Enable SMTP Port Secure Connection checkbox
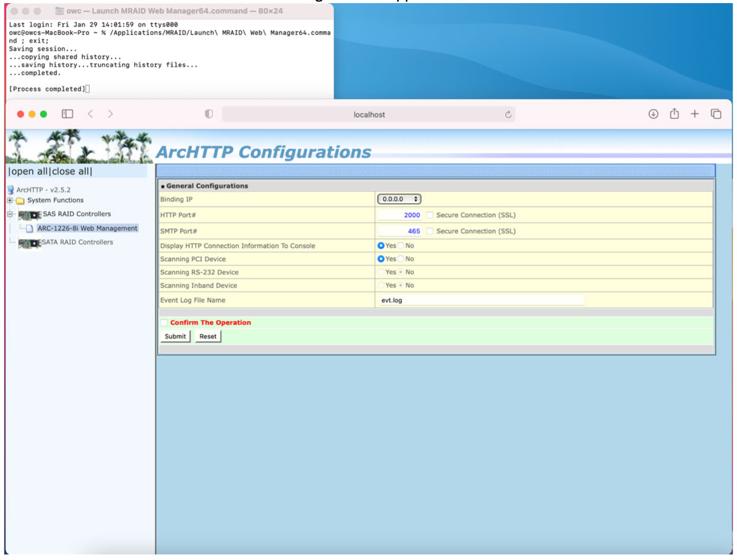This screenshot has width=737, height=560. [x=430, y=231]
